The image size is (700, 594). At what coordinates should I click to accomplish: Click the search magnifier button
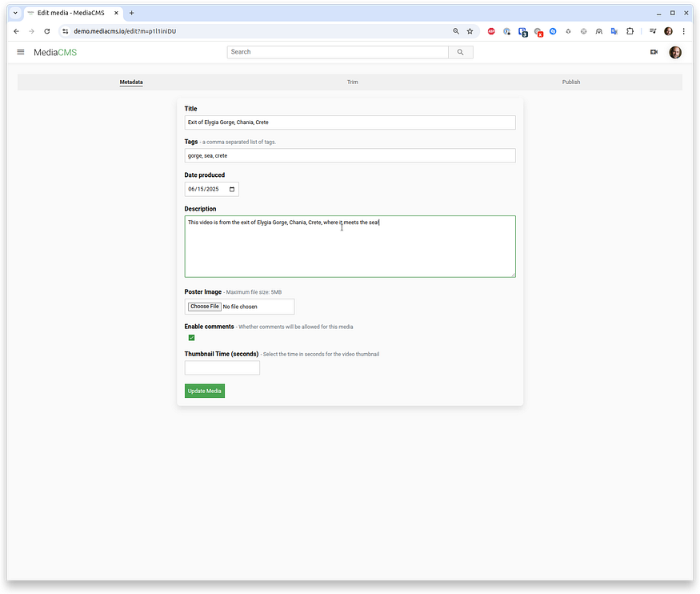459,51
